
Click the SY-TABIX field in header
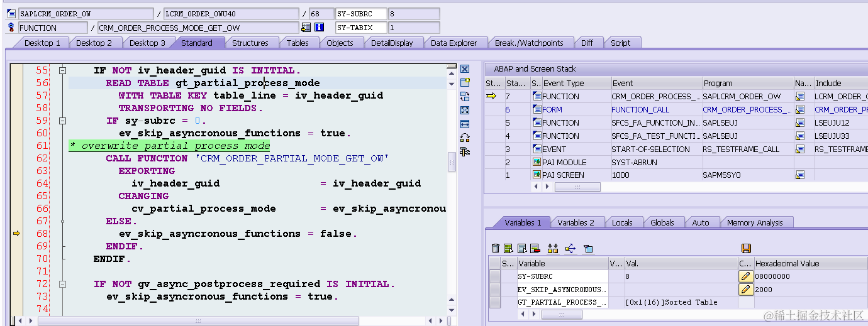[361, 28]
